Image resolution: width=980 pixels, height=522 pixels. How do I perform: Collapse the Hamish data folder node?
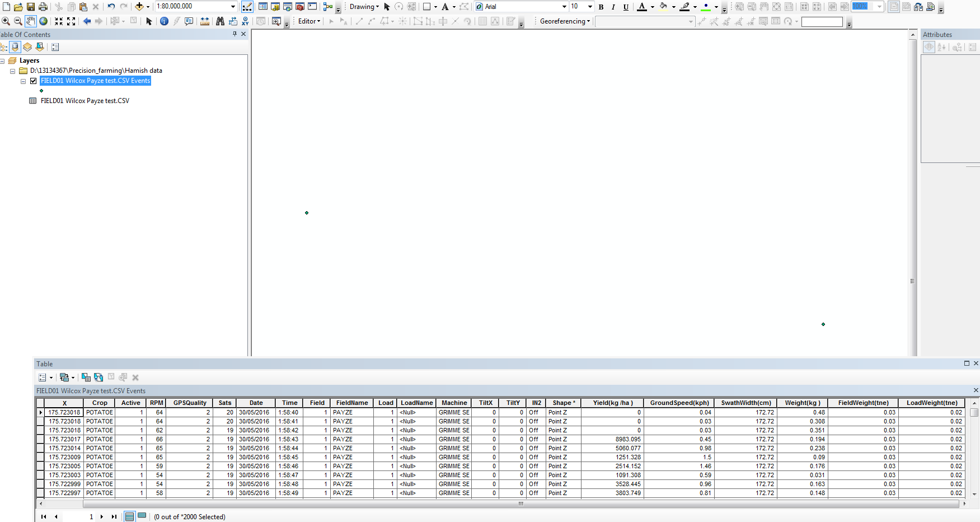click(x=13, y=71)
